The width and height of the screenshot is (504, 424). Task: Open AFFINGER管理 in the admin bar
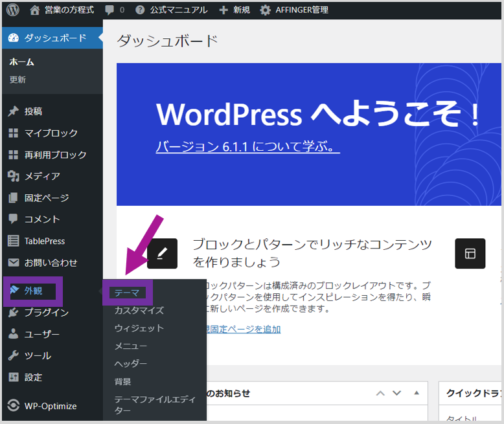tap(294, 10)
